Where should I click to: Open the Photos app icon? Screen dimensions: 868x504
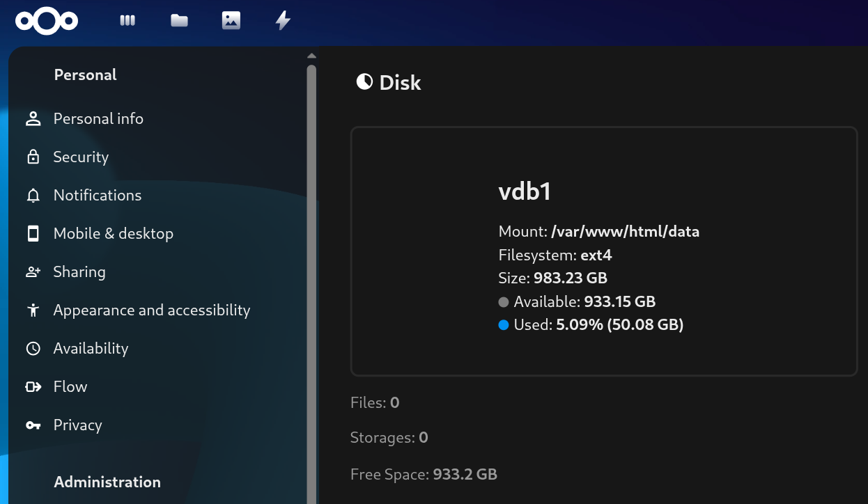[231, 21]
